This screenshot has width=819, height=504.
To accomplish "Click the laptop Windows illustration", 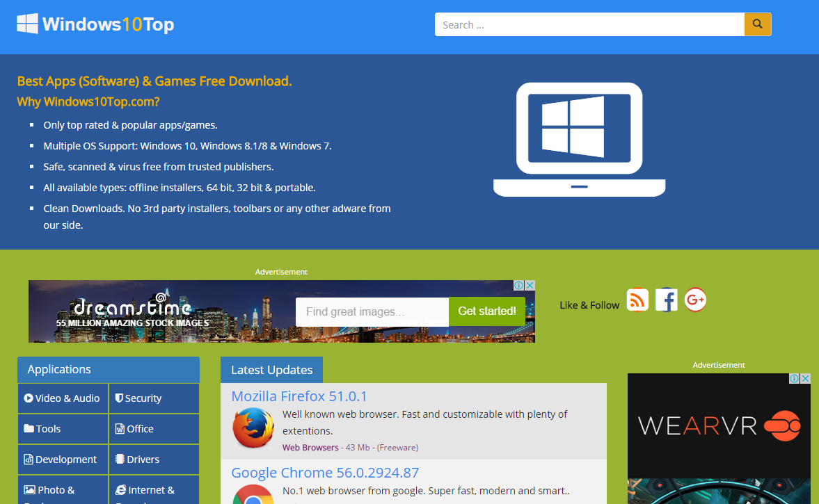I will (579, 139).
